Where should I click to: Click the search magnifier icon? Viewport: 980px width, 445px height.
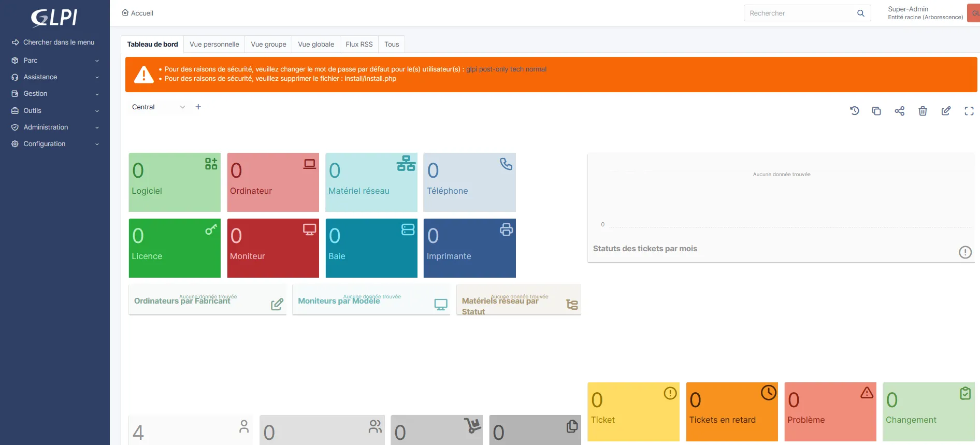pos(860,13)
